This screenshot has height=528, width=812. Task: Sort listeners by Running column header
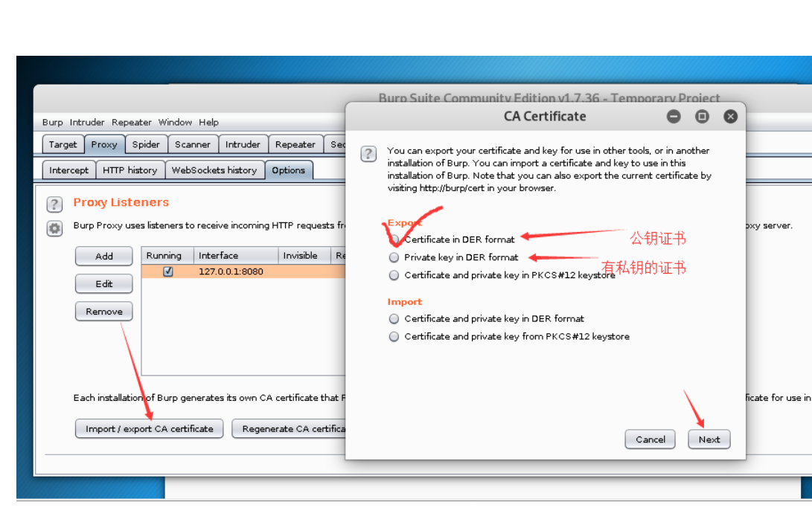pyautogui.click(x=167, y=256)
